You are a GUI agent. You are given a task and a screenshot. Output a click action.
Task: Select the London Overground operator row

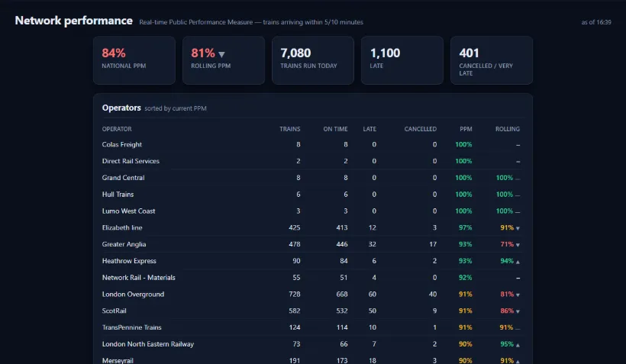pyautogui.click(x=313, y=294)
